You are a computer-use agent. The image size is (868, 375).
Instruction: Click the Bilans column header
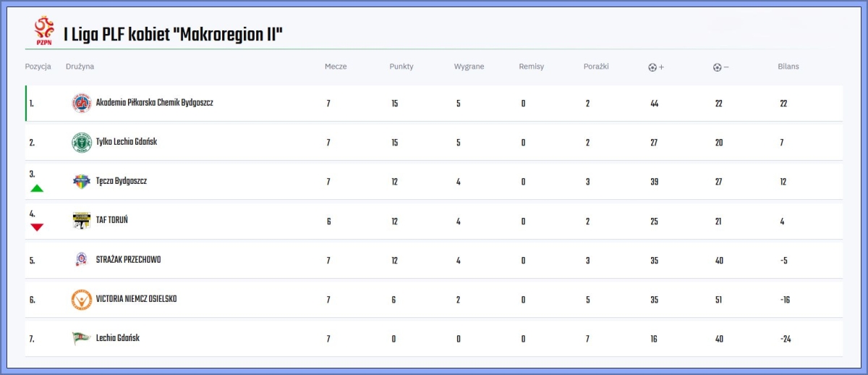tap(788, 67)
